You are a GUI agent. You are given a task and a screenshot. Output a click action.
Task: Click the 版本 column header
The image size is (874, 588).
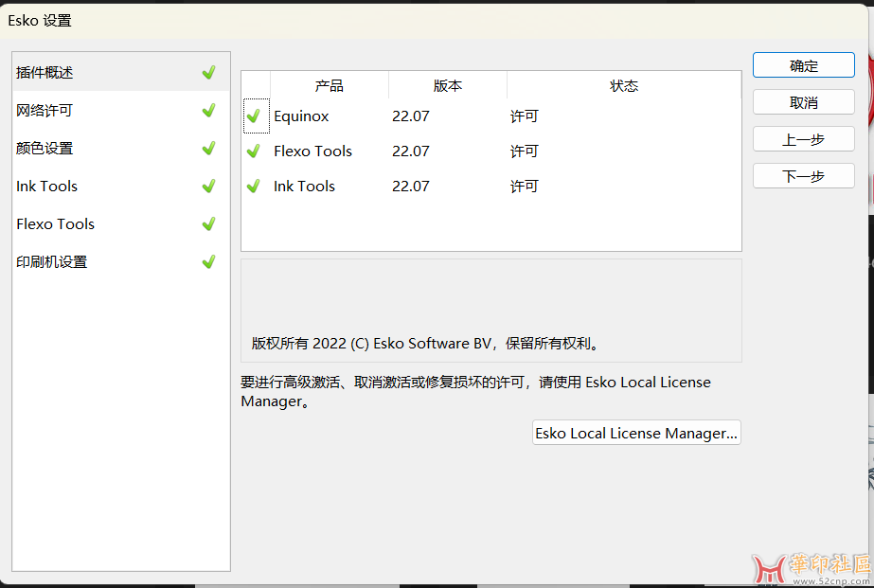[447, 86]
